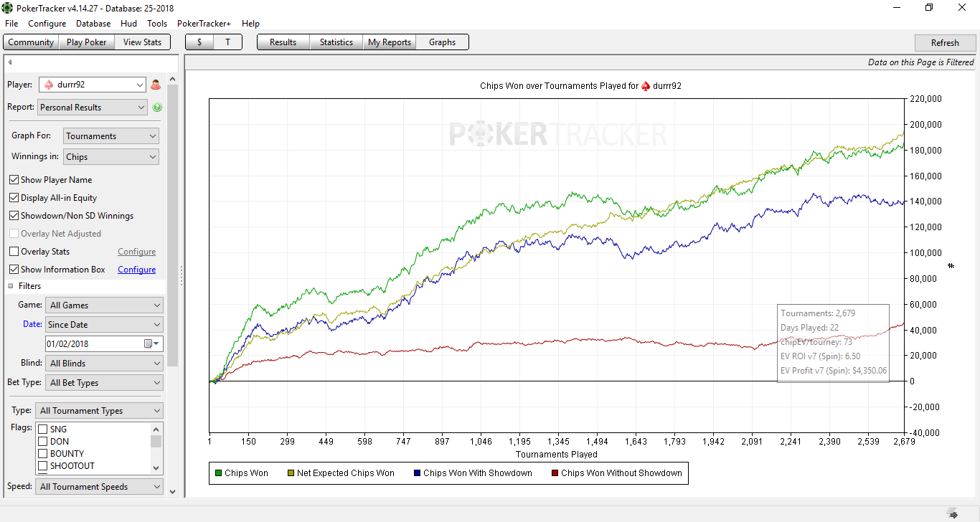Click the status bar icon at bottom right

pos(953,513)
